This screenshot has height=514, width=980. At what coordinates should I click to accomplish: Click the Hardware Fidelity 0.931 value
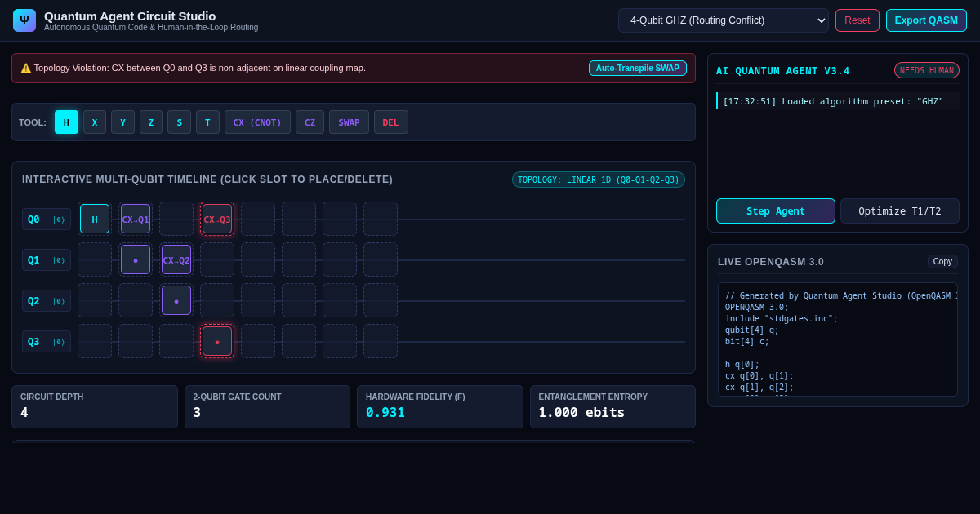pyautogui.click(x=385, y=412)
